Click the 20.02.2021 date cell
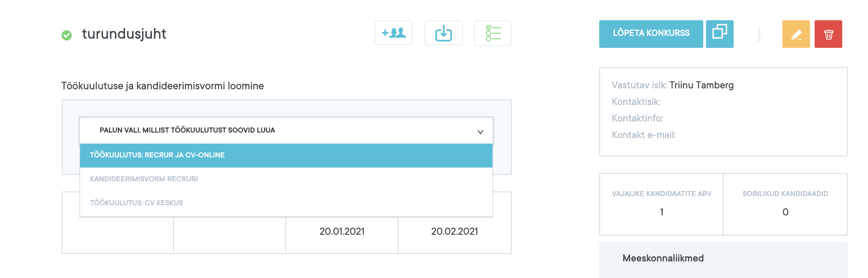Screen dimensions: 868x278 454,232
